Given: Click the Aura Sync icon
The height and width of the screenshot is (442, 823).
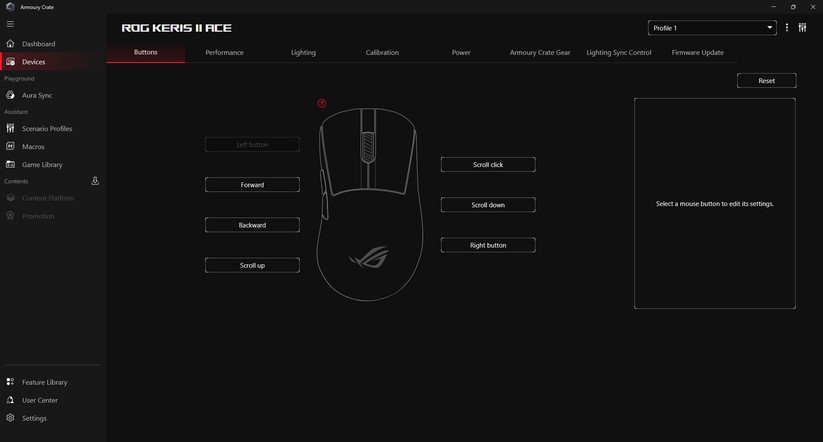Looking at the screenshot, I should point(10,95).
